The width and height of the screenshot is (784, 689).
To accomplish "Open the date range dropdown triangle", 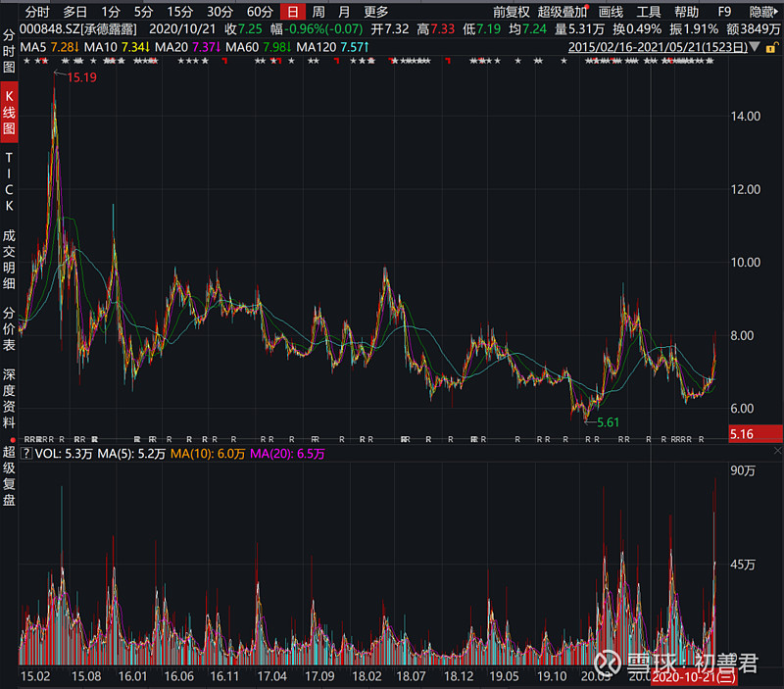I will [x=755, y=47].
